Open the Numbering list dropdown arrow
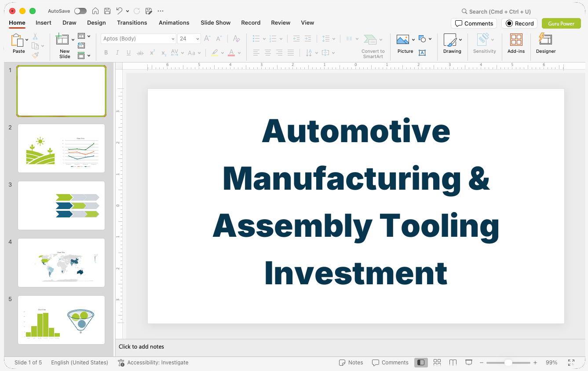 click(281, 39)
